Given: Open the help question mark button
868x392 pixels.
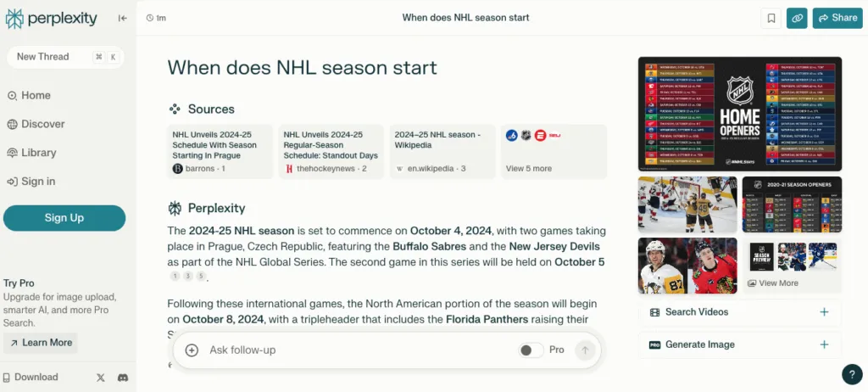Looking at the screenshot, I should 852,374.
